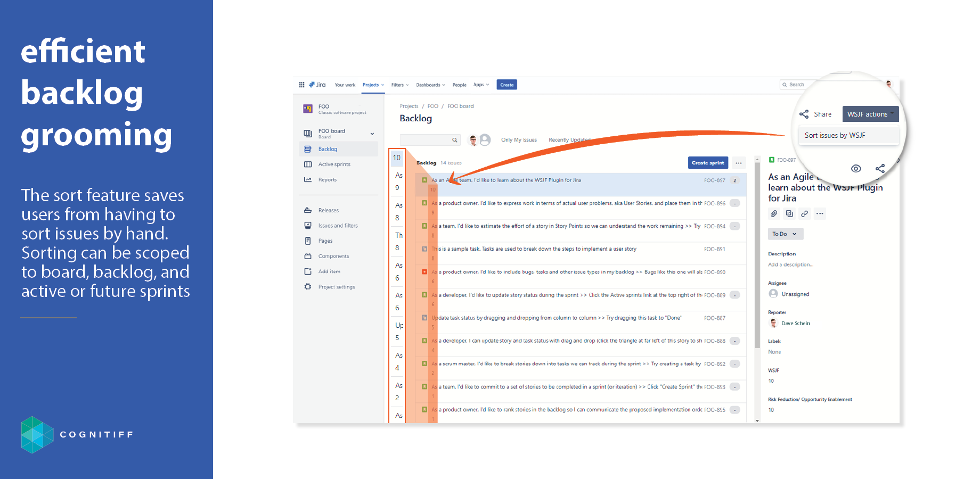Viewport: 980px width, 479px height.
Task: Click the Add item icon
Action: [x=308, y=271]
